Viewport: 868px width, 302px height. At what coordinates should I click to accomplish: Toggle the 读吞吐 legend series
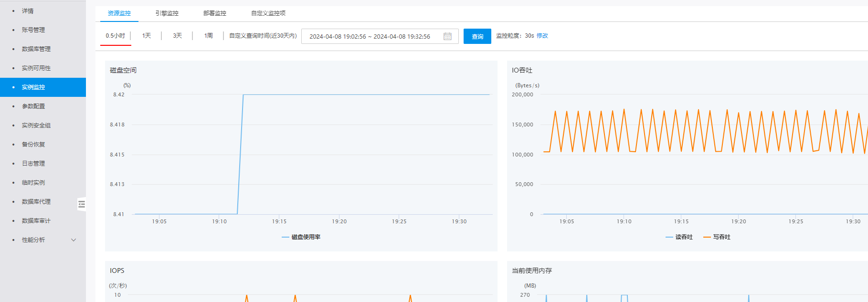679,237
